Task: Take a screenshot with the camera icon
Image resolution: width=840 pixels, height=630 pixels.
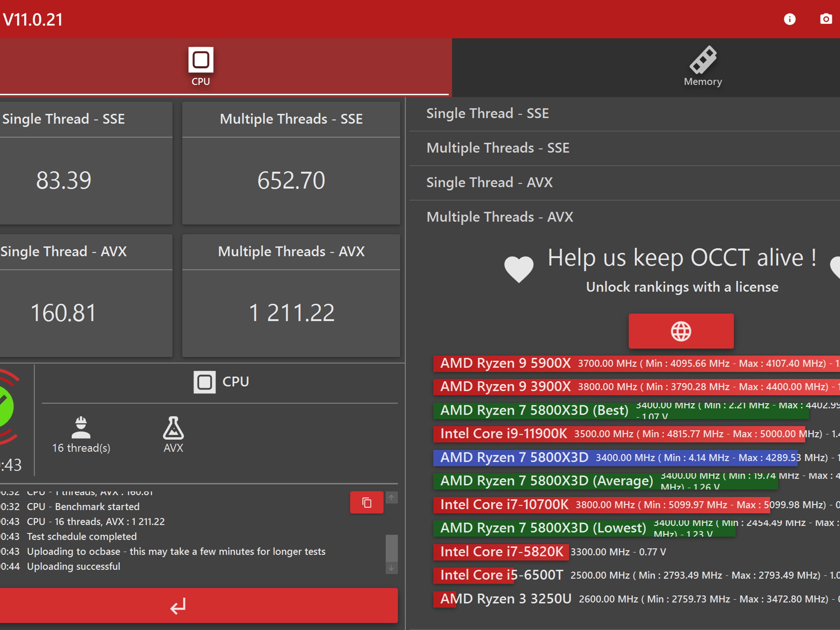Action: coord(826,19)
